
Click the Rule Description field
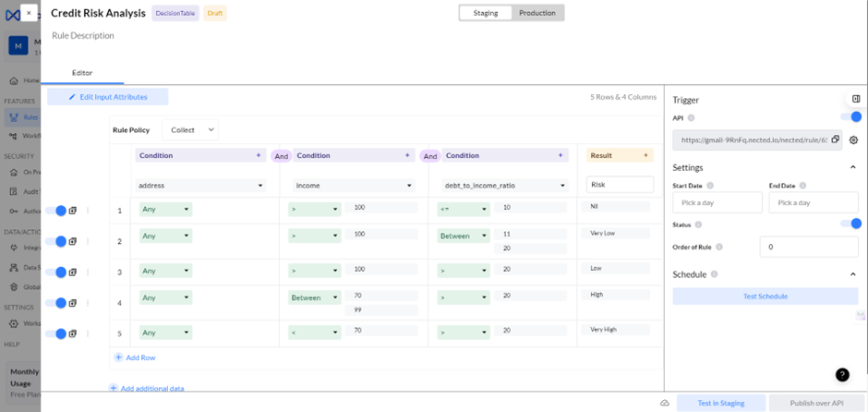pos(83,35)
